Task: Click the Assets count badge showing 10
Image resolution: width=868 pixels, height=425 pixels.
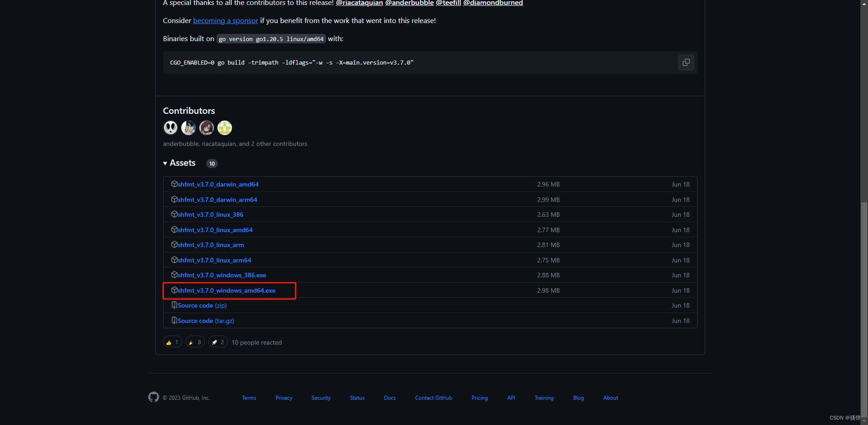Action: pyautogui.click(x=212, y=163)
